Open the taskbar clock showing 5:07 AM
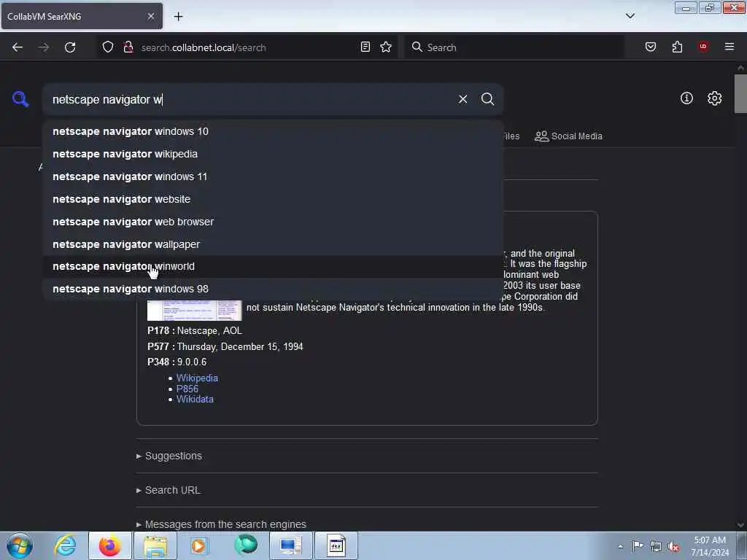 710,546
